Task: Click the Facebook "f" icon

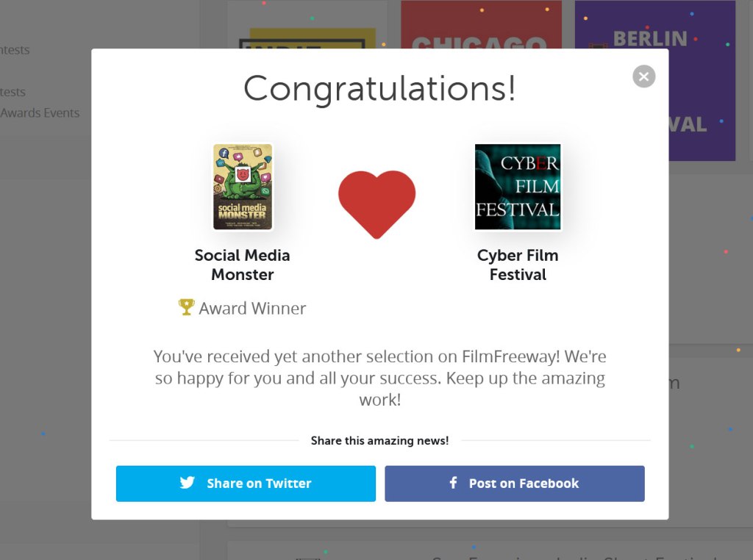Action: [x=454, y=483]
